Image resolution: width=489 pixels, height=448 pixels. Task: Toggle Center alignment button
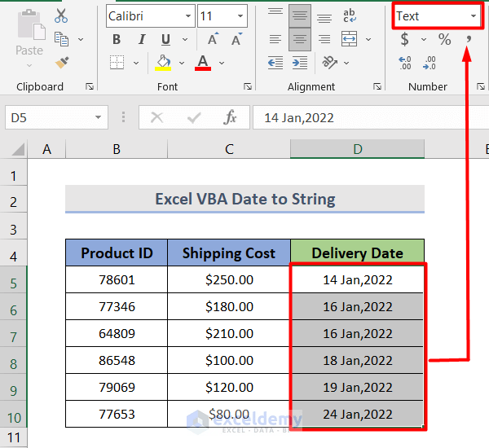300,40
